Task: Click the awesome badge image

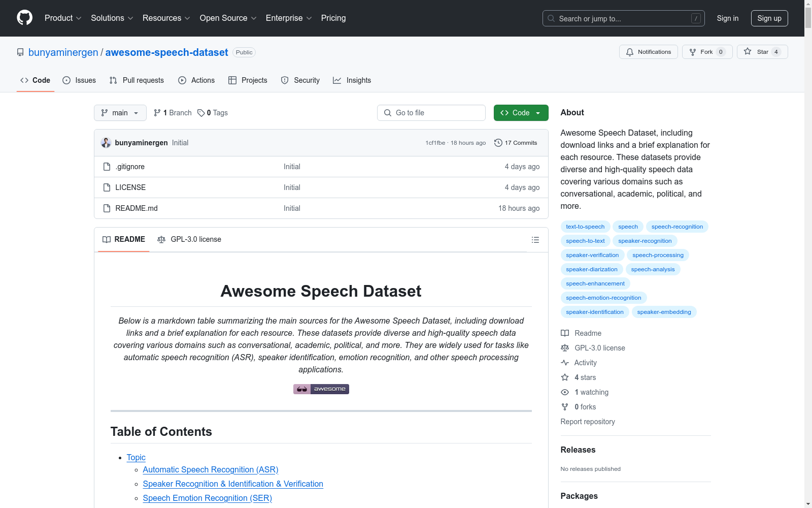Action: (x=321, y=389)
